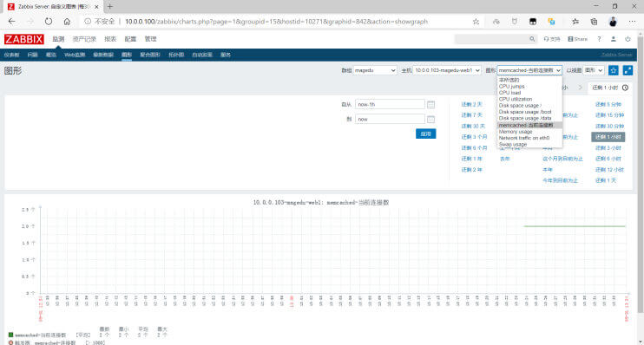The height and width of the screenshot is (345, 644).
Task: Choose last 2 days time range
Action: [x=471, y=105]
